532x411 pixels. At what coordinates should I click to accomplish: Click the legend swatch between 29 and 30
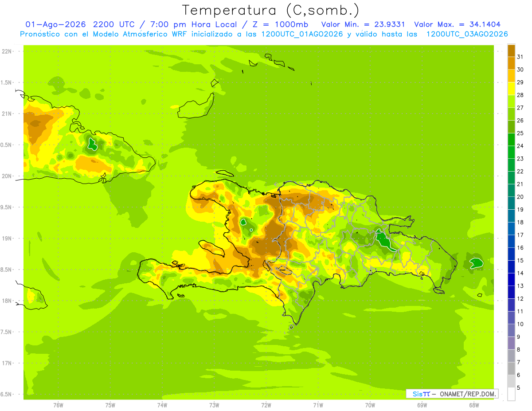click(511, 76)
